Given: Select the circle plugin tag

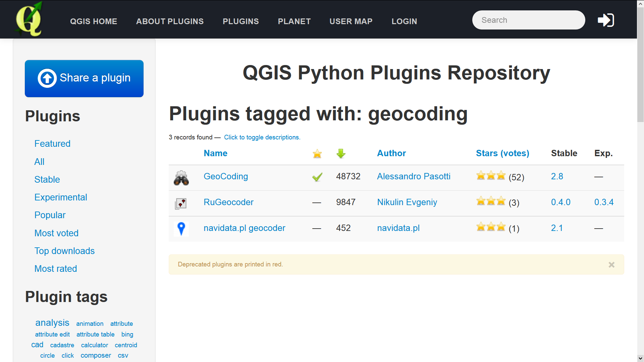Looking at the screenshot, I should tap(47, 356).
